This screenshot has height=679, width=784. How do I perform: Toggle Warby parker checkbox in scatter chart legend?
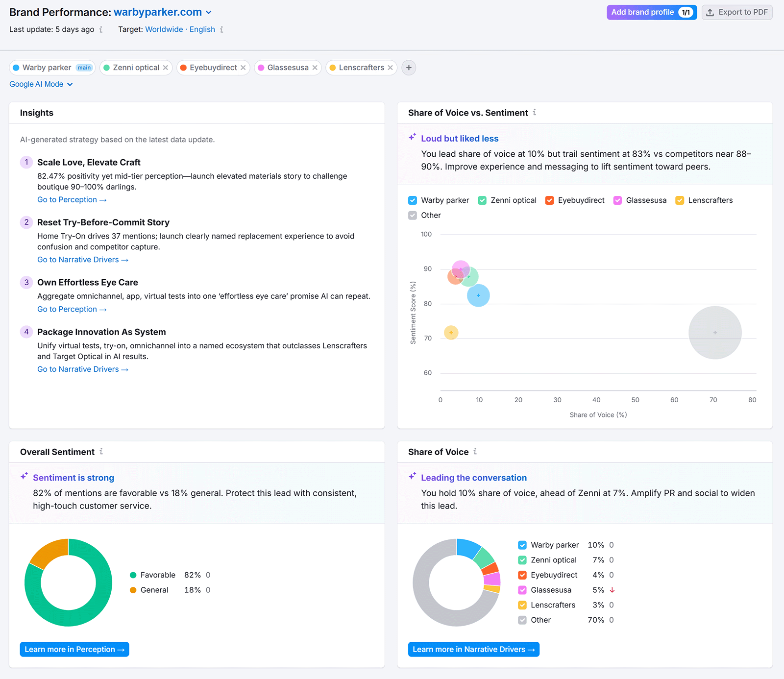tap(413, 200)
